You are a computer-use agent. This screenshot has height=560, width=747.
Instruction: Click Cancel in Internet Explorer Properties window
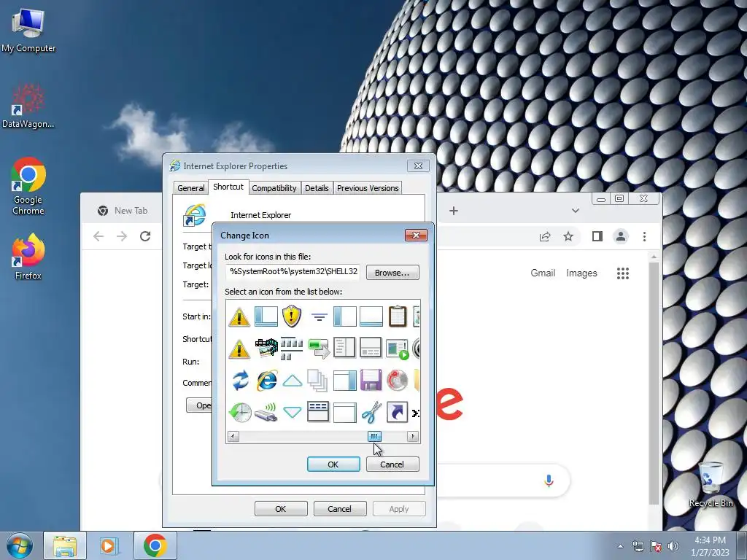point(340,508)
